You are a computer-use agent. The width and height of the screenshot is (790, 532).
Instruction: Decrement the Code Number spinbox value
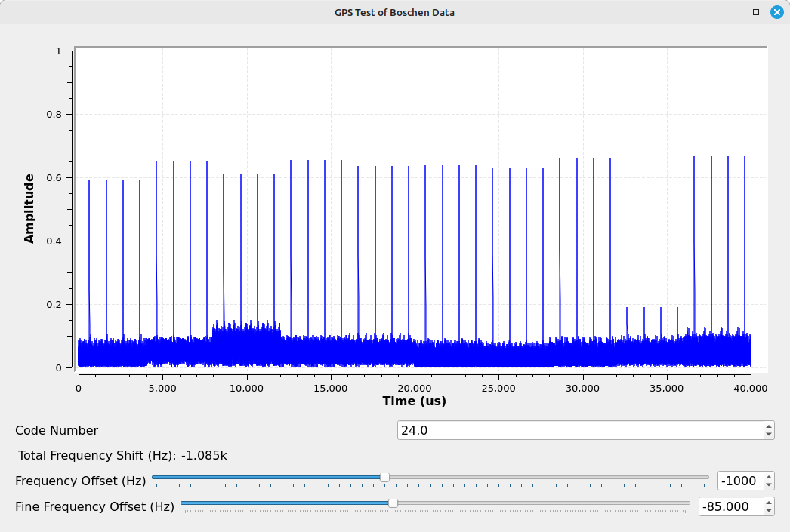coord(768,435)
